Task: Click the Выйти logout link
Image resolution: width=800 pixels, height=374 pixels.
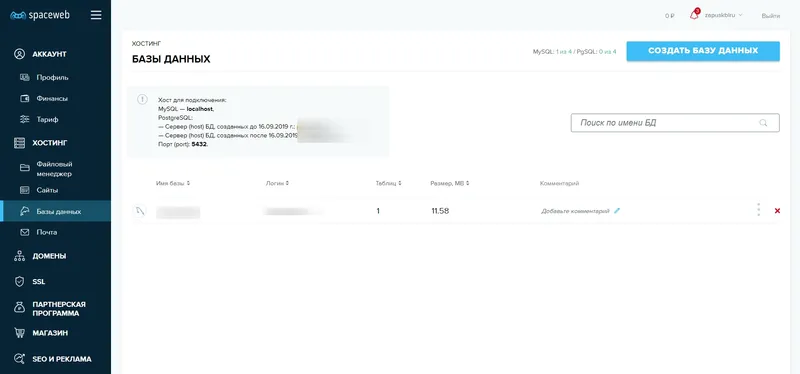Action: pos(770,16)
